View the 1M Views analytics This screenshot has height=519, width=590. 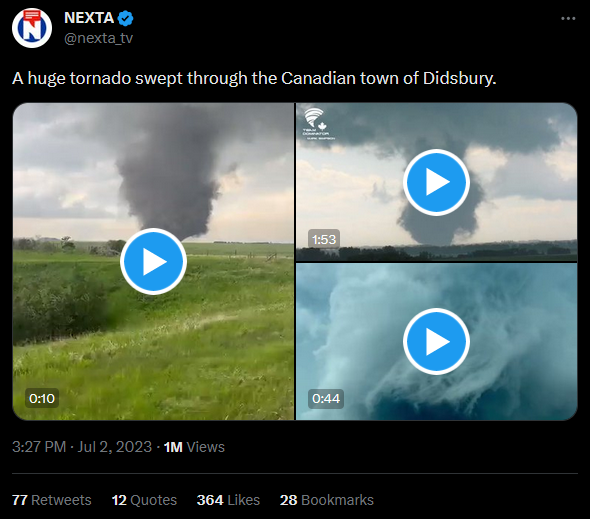pyautogui.click(x=194, y=447)
